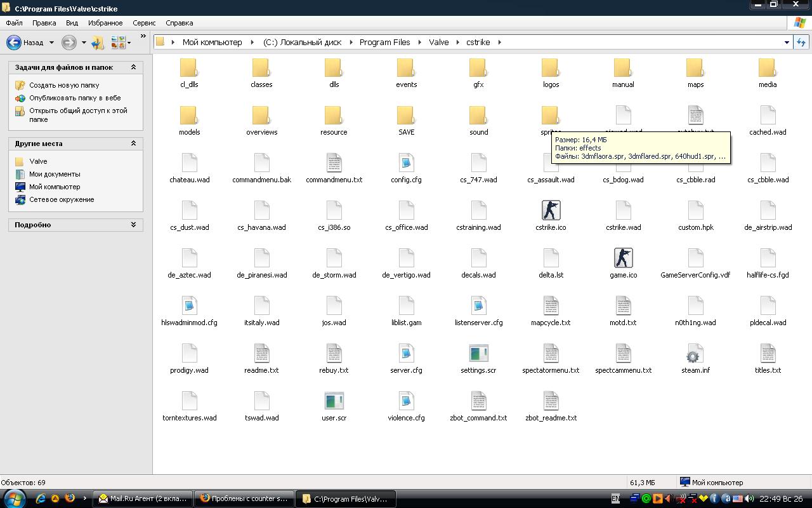
Task: Open the Избранное menu
Action: 105,23
